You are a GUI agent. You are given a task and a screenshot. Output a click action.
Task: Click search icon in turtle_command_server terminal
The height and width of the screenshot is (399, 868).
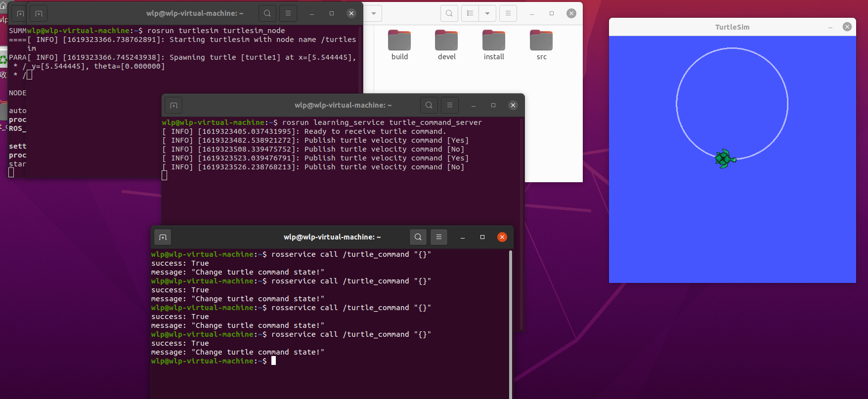click(x=429, y=105)
